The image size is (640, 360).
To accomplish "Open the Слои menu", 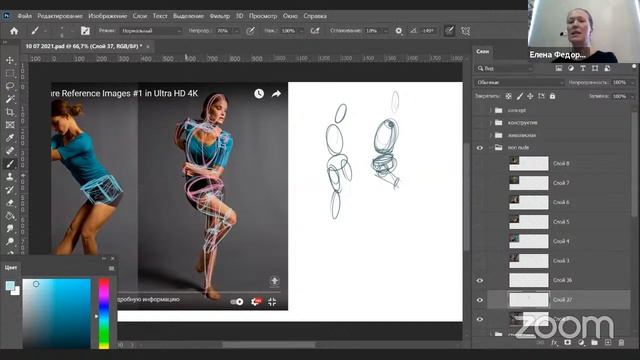I will point(140,16).
